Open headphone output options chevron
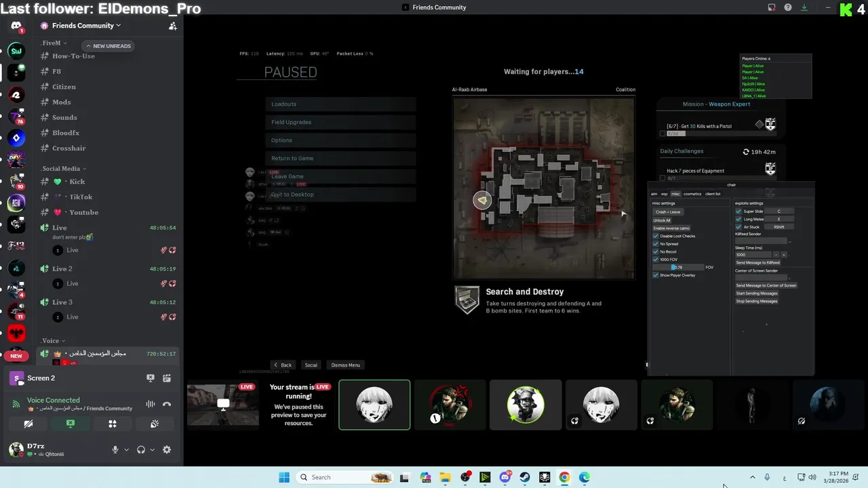 click(152, 449)
